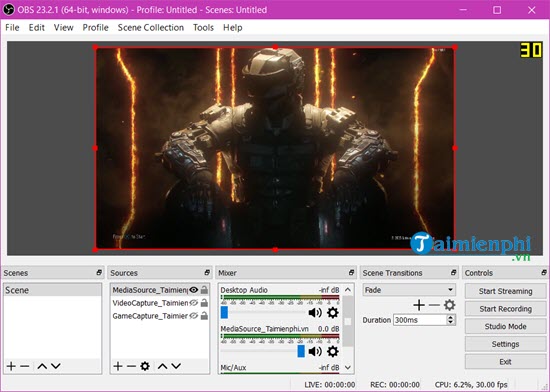Screen dimensions: 550x392
Task: Open the Edit menu
Action: 36,27
